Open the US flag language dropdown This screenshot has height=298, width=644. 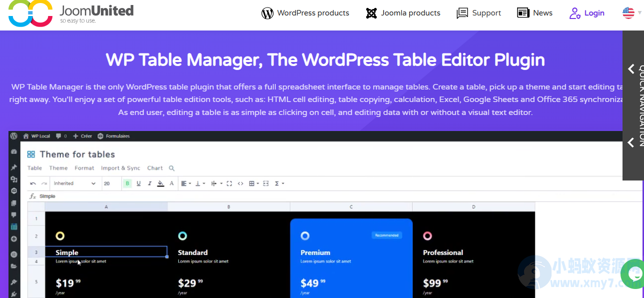click(632, 13)
